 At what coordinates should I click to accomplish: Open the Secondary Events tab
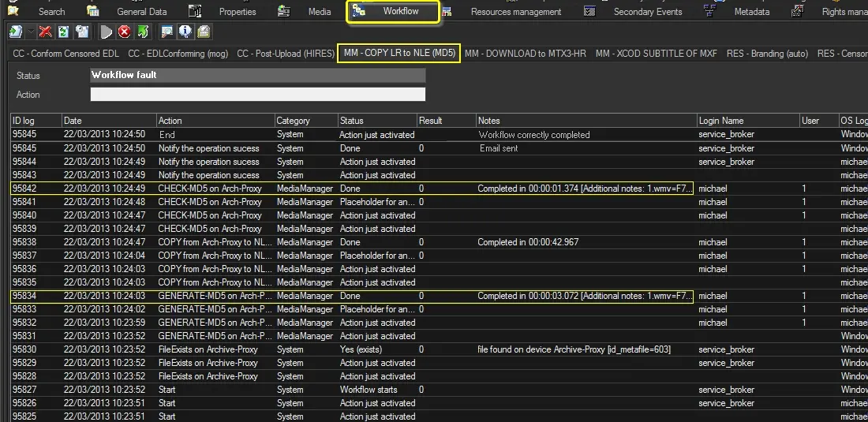647,12
